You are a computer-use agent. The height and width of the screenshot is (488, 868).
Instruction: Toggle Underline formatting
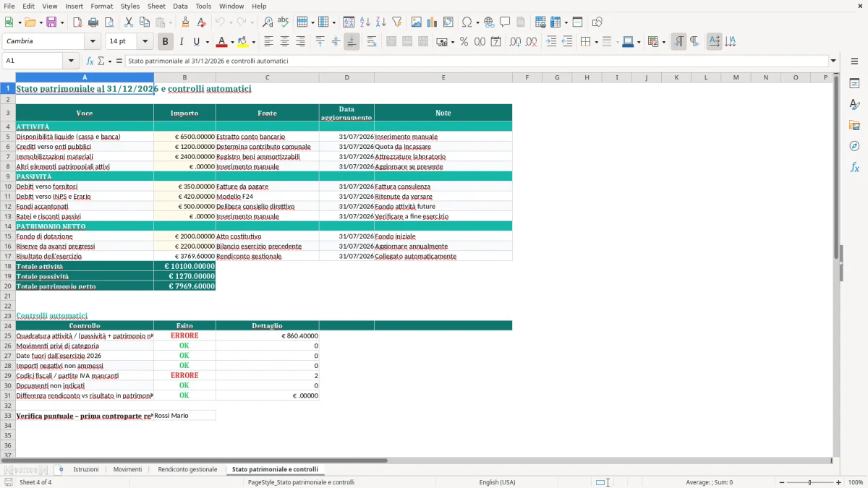[x=197, y=42]
